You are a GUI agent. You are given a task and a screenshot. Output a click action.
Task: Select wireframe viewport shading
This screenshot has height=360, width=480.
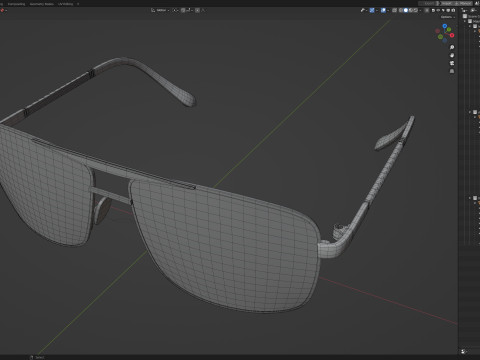pos(401,10)
